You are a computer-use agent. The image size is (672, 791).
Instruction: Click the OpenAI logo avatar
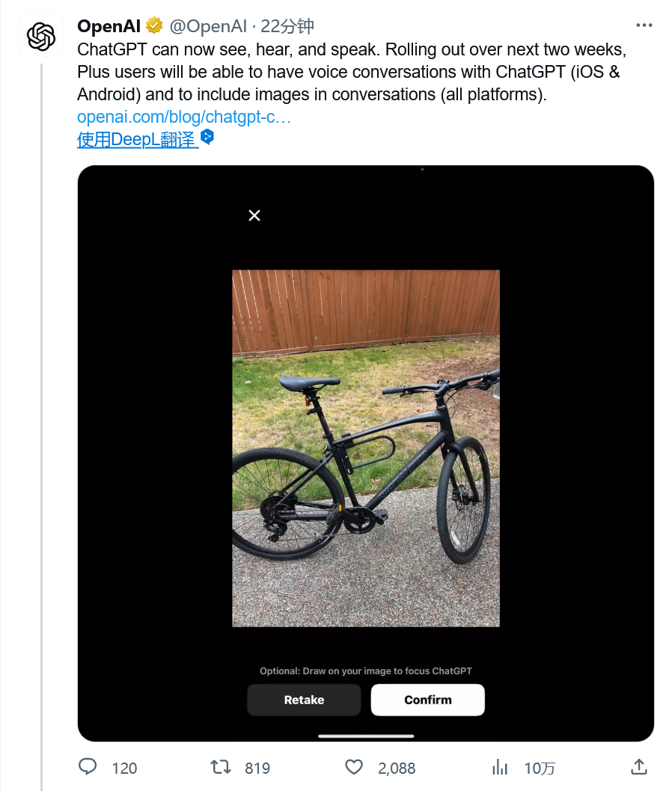coord(42,37)
